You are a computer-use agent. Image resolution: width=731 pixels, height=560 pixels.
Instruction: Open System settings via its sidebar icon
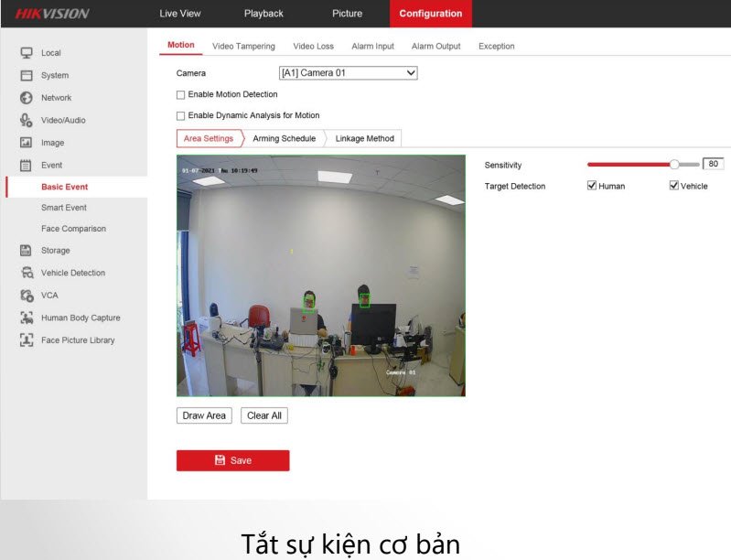click(27, 76)
